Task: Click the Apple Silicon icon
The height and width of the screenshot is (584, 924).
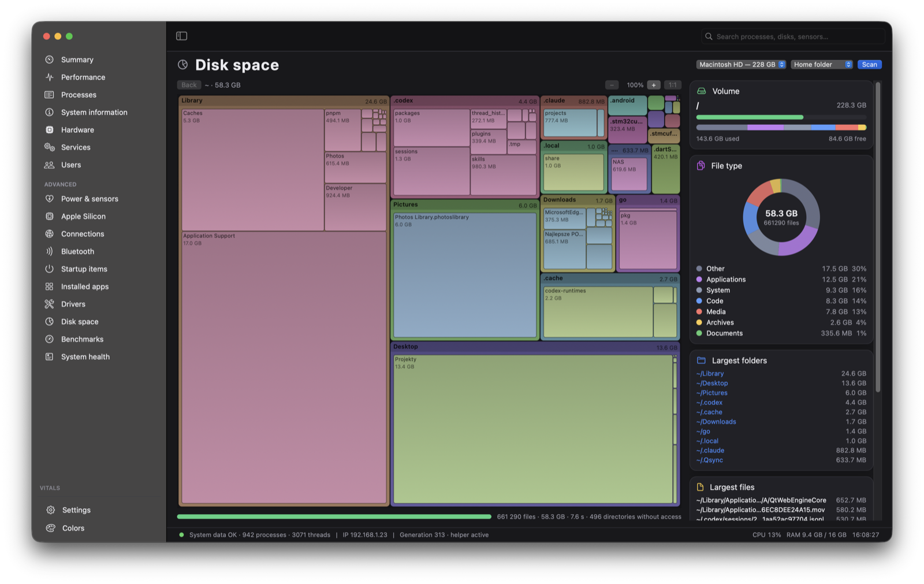Action: (x=50, y=216)
